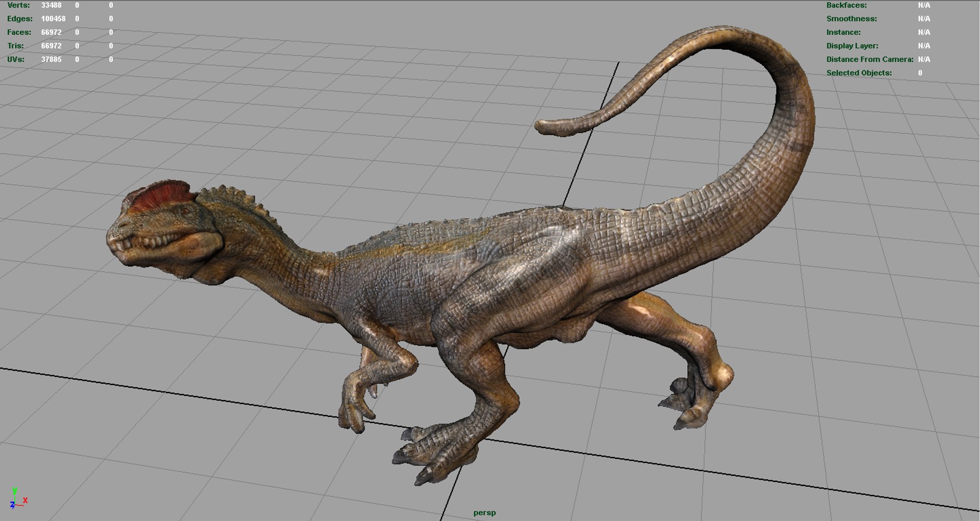Click the Instance label

pyautogui.click(x=843, y=32)
